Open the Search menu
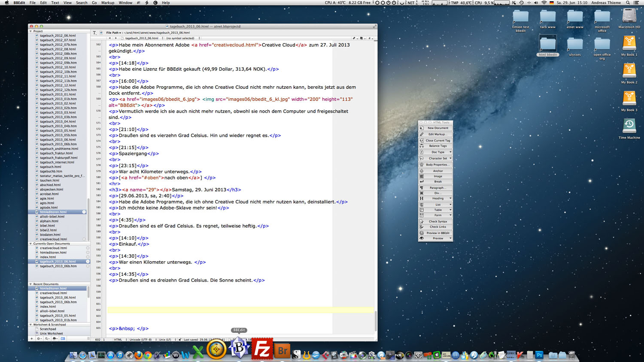Image resolution: width=644 pixels, height=362 pixels. pyautogui.click(x=82, y=3)
